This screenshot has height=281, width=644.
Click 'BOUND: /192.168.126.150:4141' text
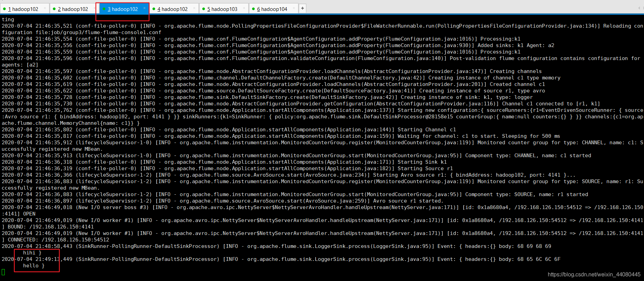click(51, 227)
